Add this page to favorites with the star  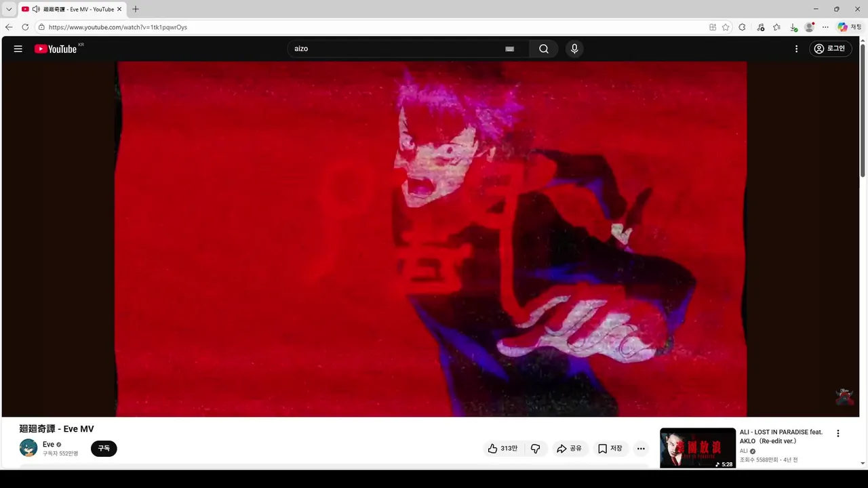coord(726,27)
